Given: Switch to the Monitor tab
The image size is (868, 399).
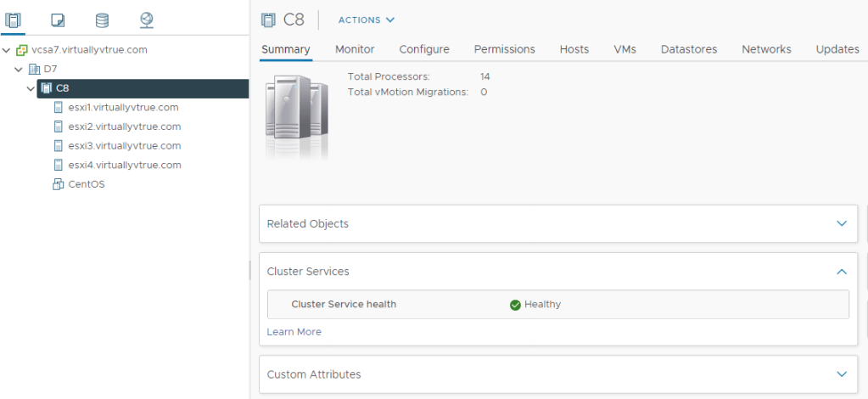Looking at the screenshot, I should [355, 49].
